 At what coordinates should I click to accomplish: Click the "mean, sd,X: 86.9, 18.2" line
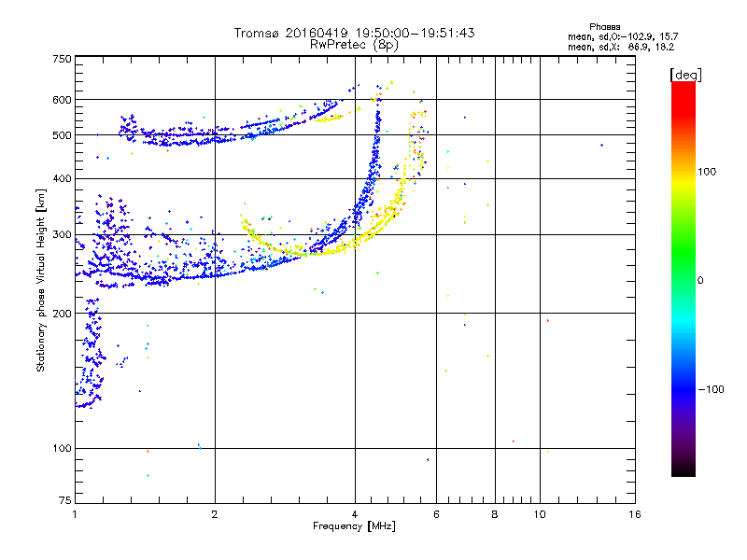tap(621, 48)
